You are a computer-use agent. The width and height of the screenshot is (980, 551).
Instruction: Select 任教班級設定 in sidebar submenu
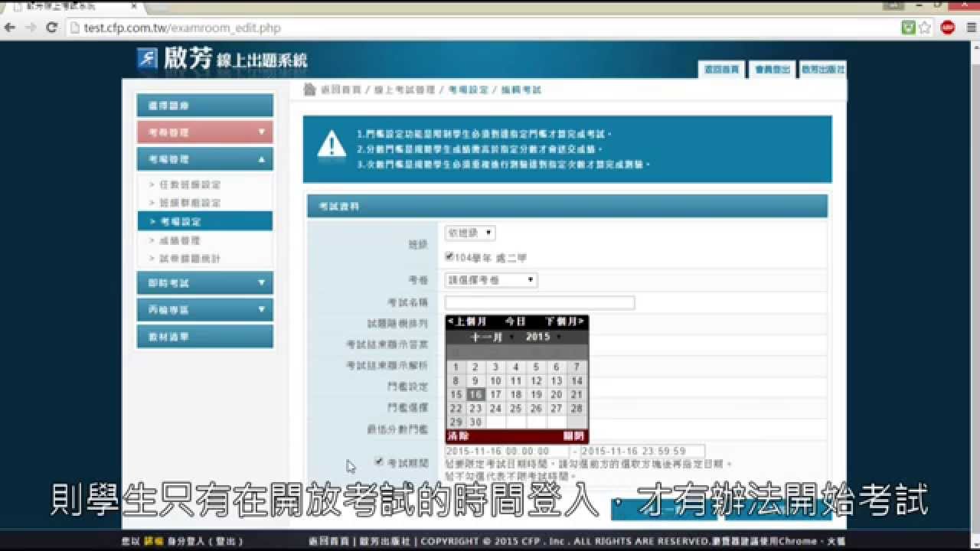190,184
